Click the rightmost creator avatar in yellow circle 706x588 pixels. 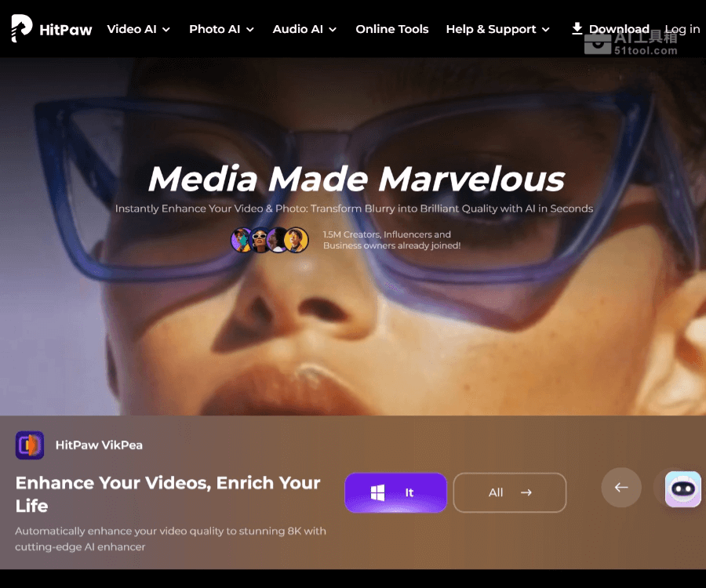point(297,240)
